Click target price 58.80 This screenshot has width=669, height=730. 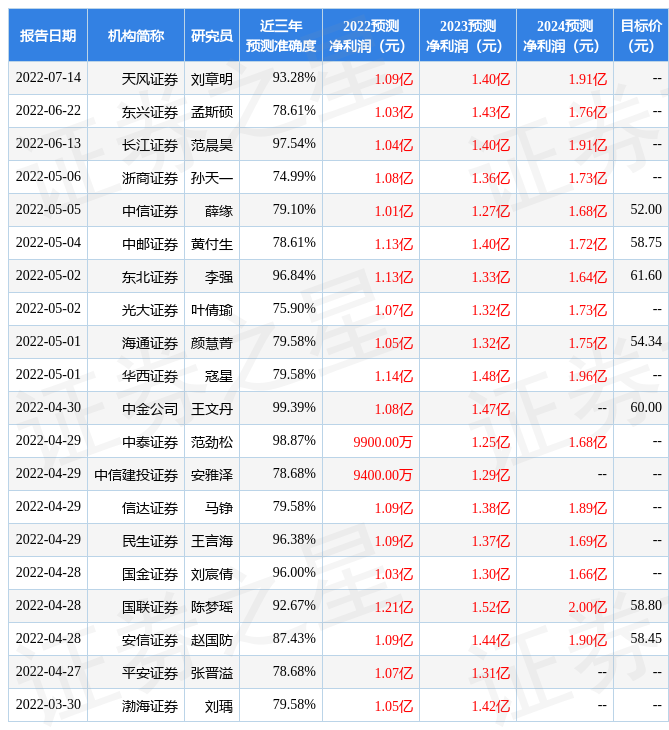(x=646, y=606)
